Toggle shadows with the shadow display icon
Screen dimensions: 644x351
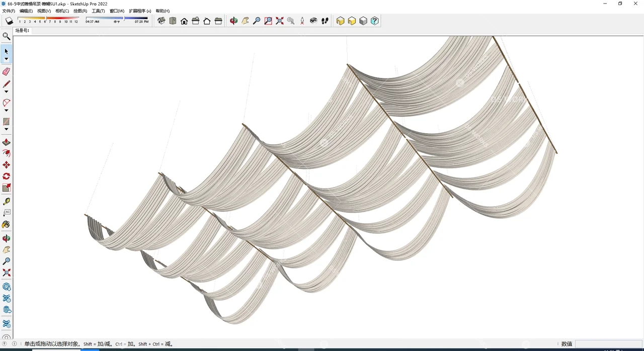point(9,20)
